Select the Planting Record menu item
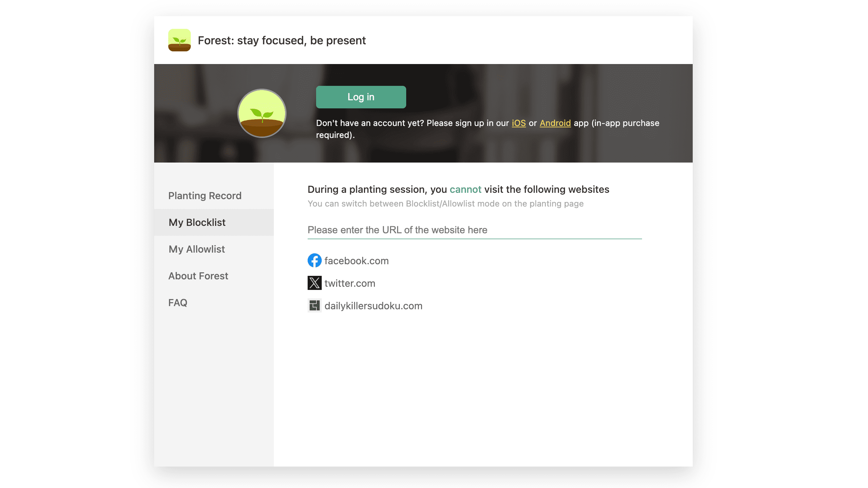Viewport: 868px width, 488px height. (205, 195)
